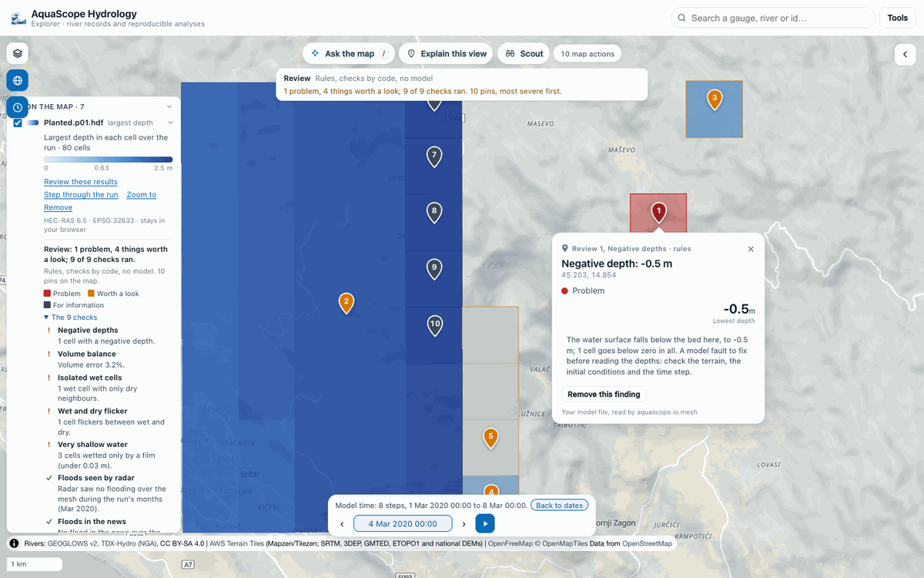Uncheck the Planted.p01.hdf layer checkbox

18,123
